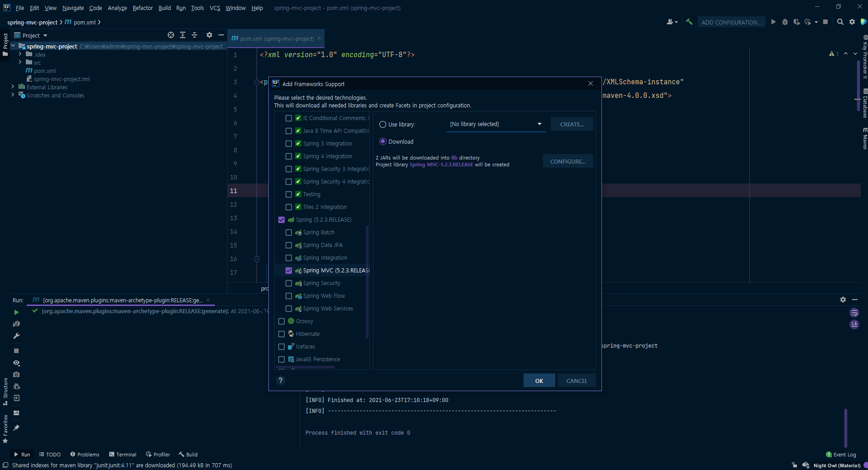The image size is (868, 470).
Task: Select the Use library radio button
Action: [x=383, y=125]
